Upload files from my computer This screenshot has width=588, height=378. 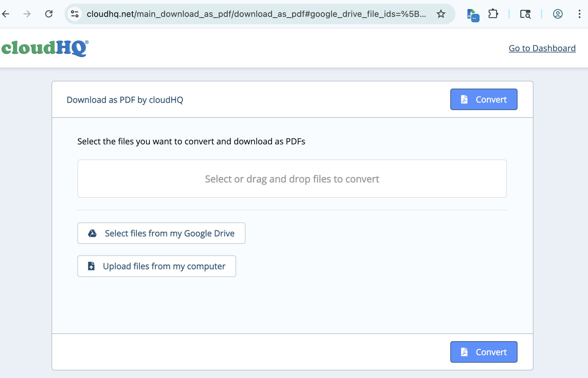click(157, 266)
